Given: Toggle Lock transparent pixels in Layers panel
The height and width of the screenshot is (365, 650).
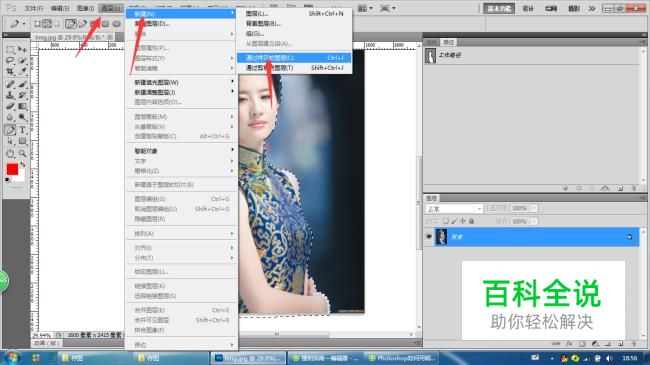Looking at the screenshot, I should tap(446, 221).
